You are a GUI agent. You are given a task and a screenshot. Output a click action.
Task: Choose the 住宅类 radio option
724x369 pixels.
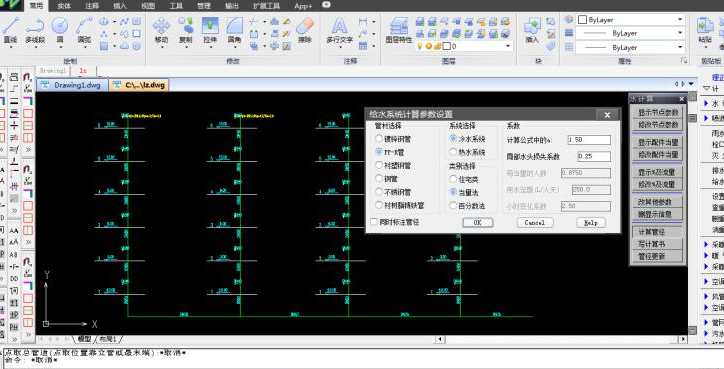pos(464,179)
